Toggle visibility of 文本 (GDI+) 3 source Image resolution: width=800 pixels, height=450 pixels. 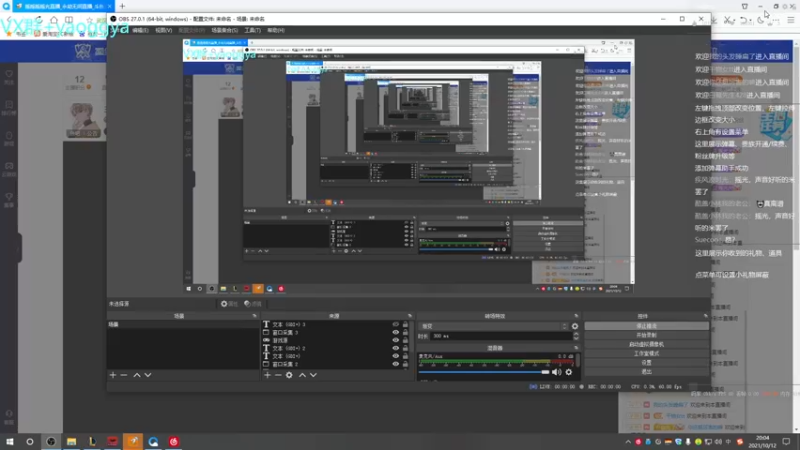(x=395, y=324)
